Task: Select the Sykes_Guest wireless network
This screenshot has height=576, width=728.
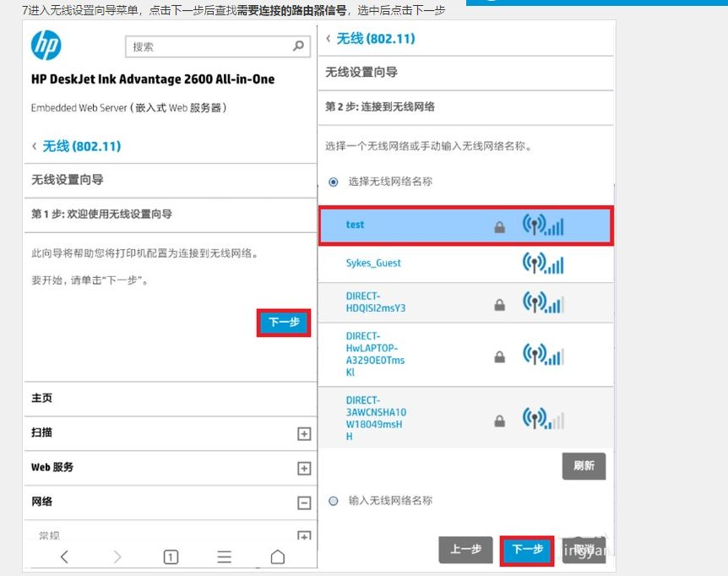Action: 466,264
